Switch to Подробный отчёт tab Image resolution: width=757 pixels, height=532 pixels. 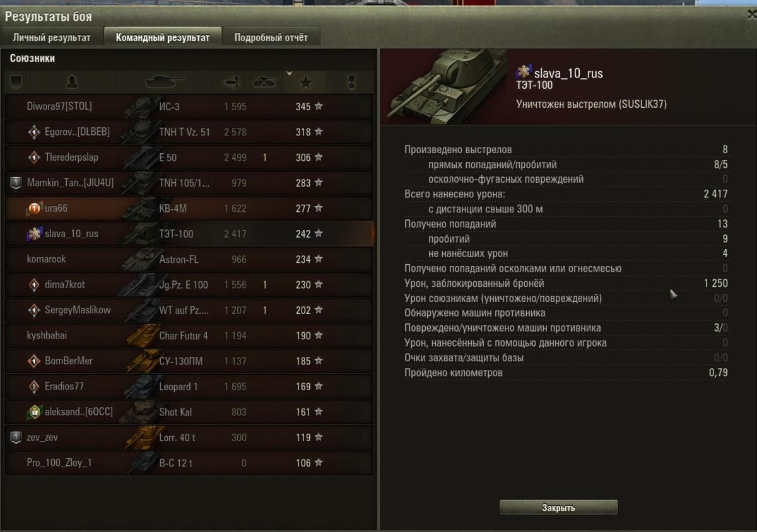271,37
